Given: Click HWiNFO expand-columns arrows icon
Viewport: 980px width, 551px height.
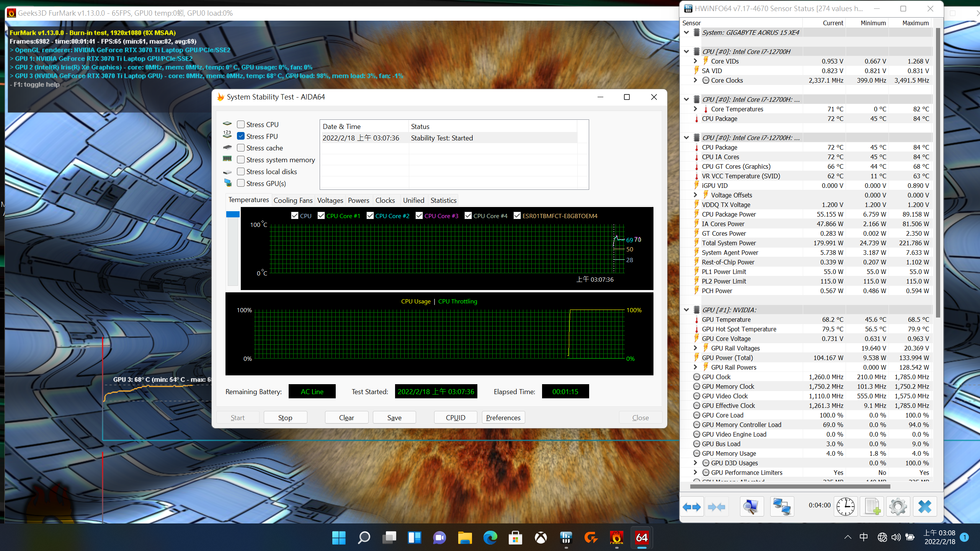Looking at the screenshot, I should tap(691, 507).
